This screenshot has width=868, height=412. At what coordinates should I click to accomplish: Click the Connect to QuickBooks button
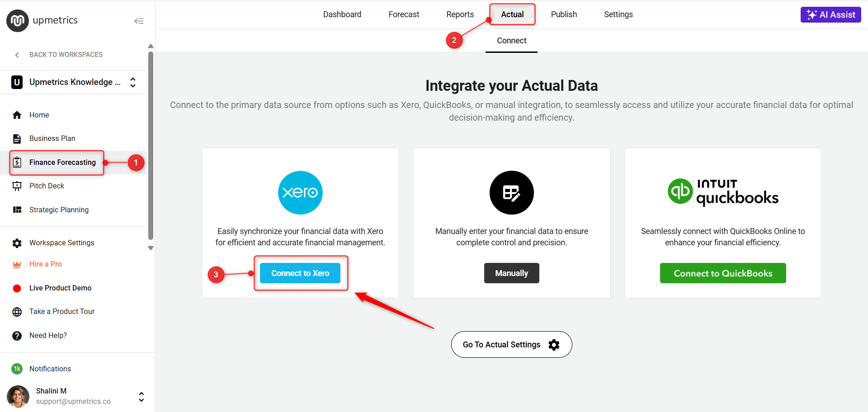tap(723, 273)
